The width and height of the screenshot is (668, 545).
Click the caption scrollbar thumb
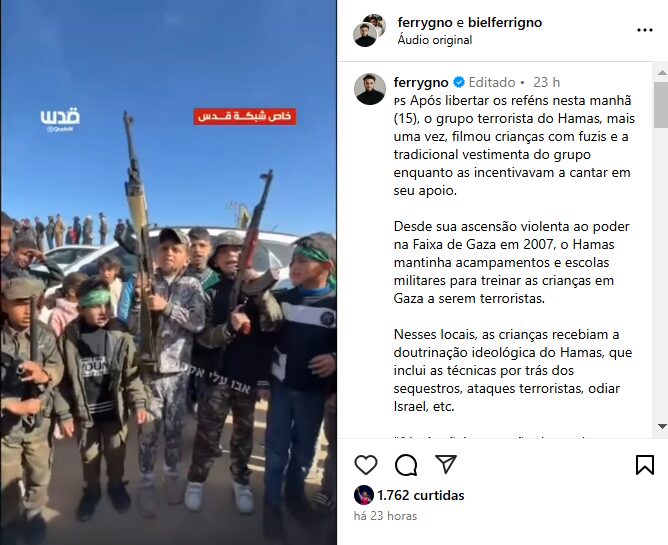[x=661, y=105]
